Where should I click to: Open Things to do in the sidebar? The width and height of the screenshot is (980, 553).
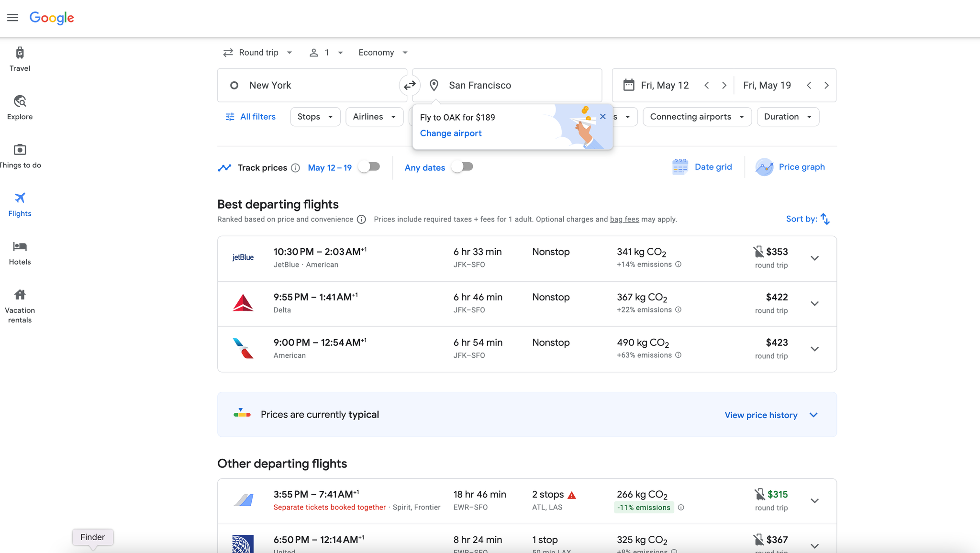click(x=20, y=155)
